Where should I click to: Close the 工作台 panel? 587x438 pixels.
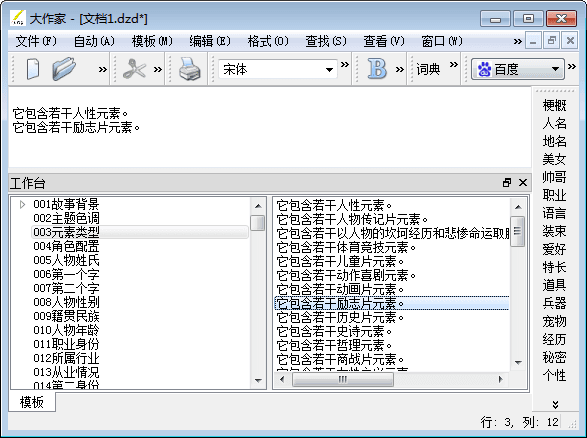[x=523, y=183]
